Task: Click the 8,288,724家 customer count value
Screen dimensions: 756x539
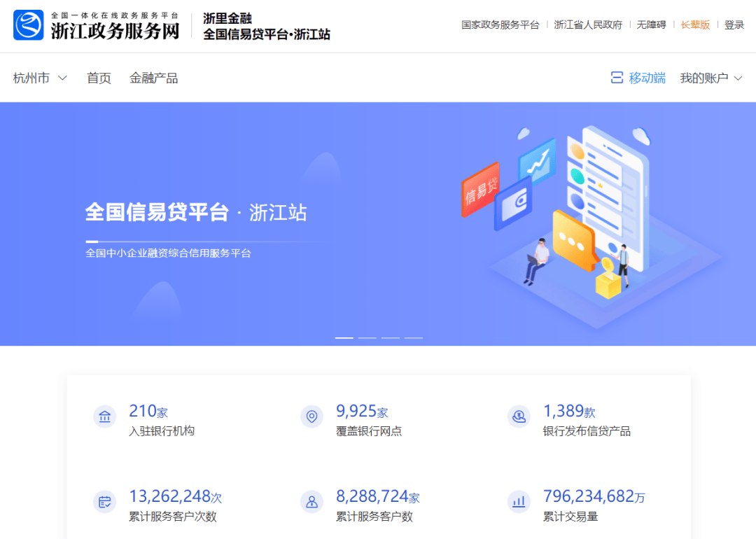Action: pos(378,496)
